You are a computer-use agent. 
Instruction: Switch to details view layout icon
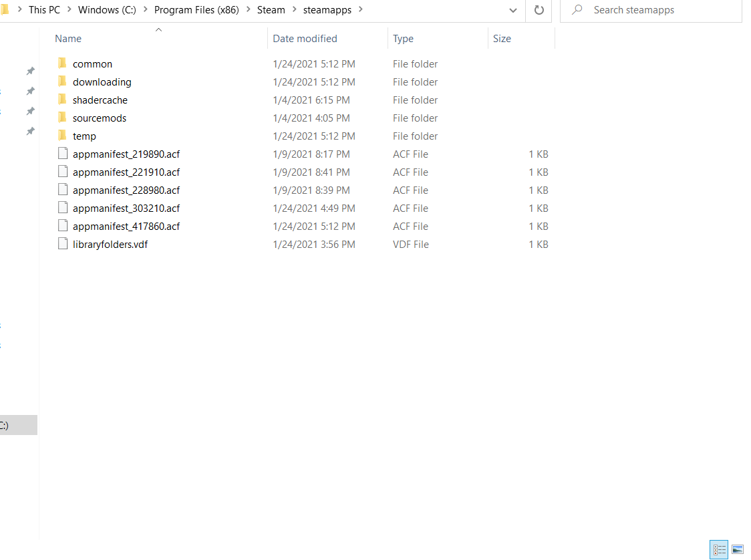[x=719, y=549]
